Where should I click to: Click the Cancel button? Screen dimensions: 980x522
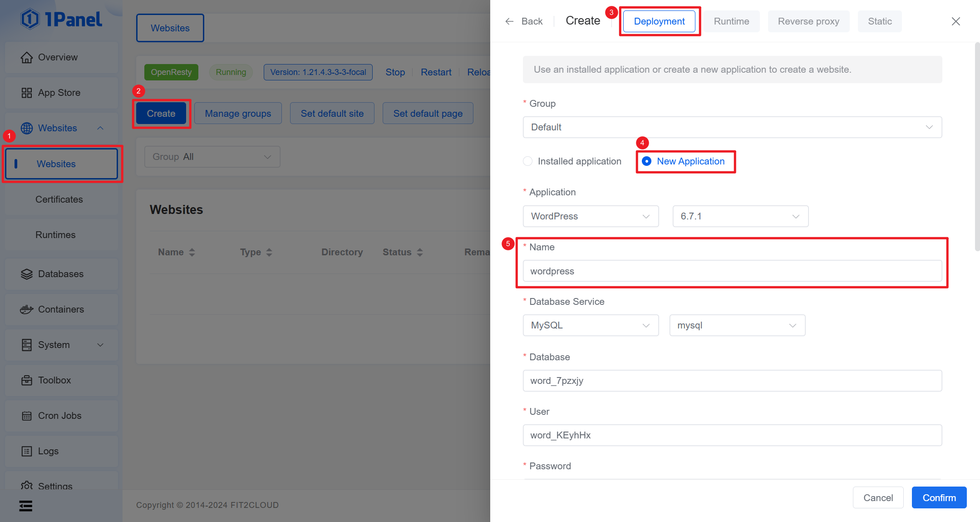(x=878, y=498)
